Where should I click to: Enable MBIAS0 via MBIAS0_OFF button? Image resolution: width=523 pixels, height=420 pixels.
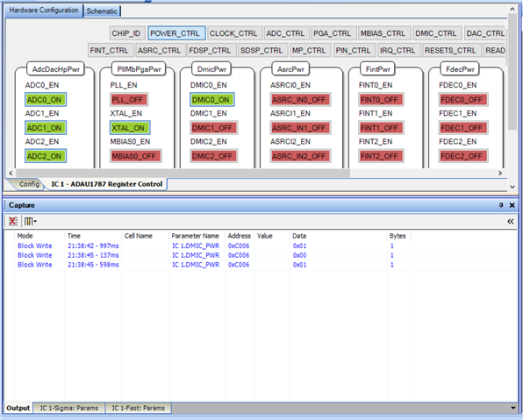click(136, 156)
